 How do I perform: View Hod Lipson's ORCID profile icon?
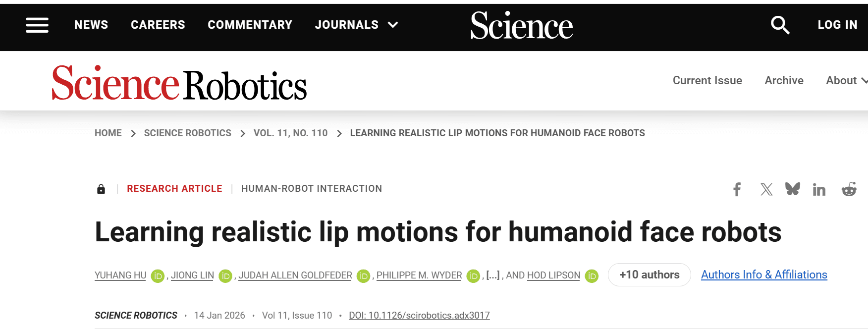click(x=591, y=276)
